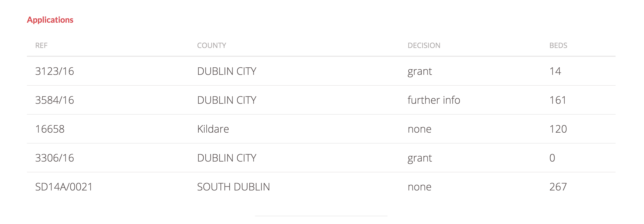Select application reference 3306/16
The height and width of the screenshot is (224, 644).
pos(55,158)
